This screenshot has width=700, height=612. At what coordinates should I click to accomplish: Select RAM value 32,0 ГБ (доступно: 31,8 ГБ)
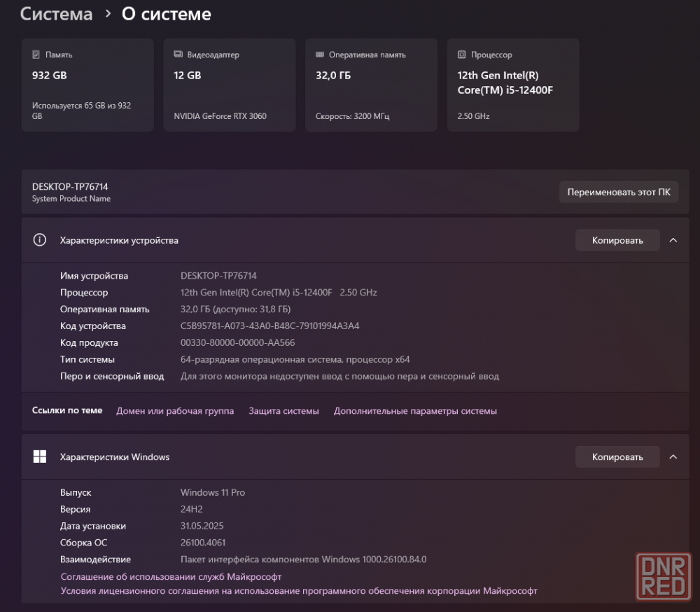tap(235, 309)
